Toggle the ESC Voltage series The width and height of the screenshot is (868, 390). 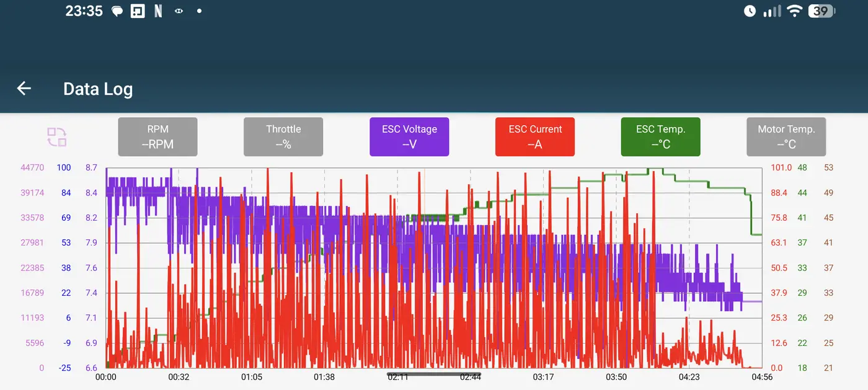[409, 137]
